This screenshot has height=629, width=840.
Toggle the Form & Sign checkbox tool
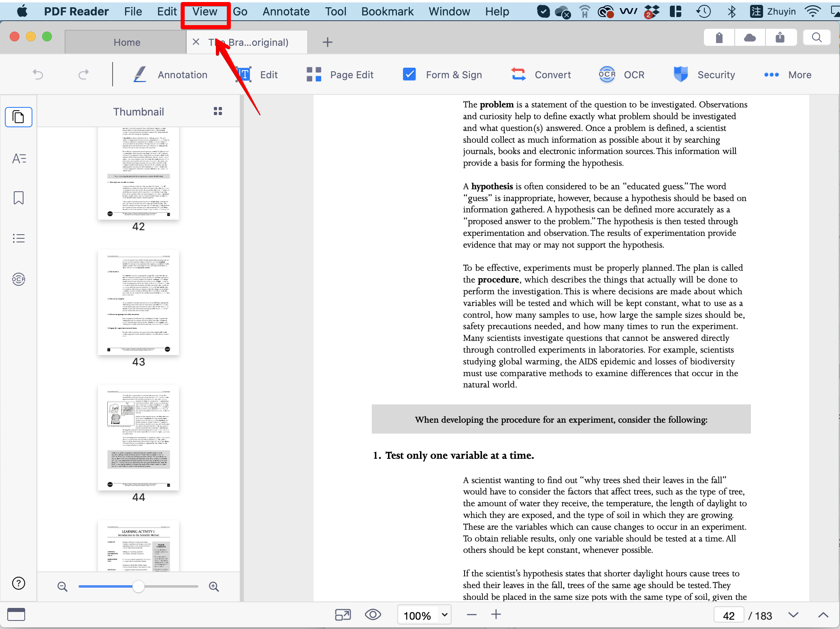[409, 75]
